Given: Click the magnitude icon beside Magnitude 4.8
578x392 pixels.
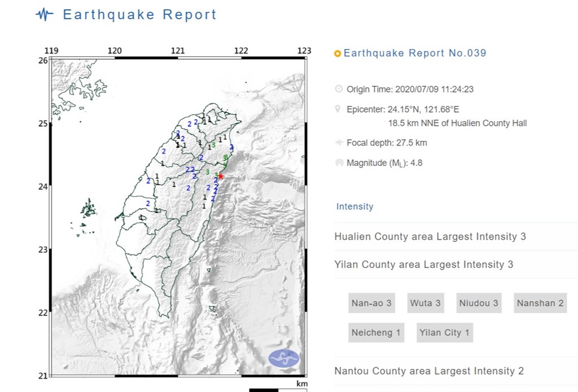Looking at the screenshot, I should [339, 162].
